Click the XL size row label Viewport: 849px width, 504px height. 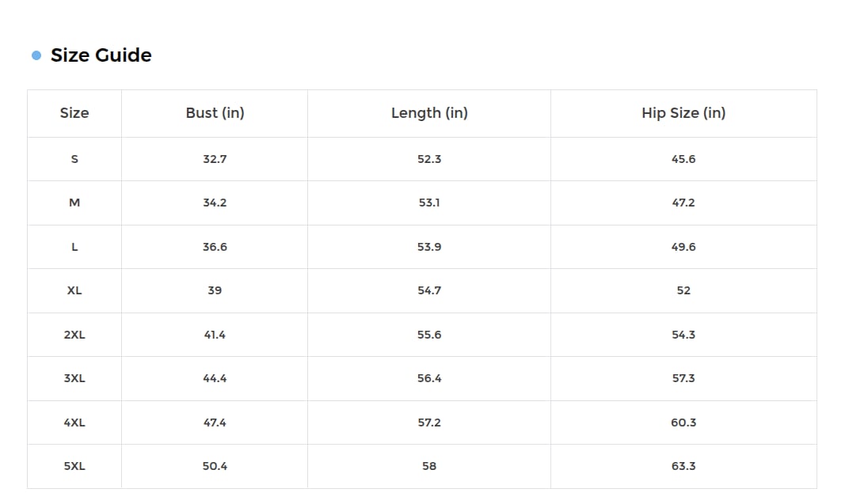pyautogui.click(x=74, y=290)
